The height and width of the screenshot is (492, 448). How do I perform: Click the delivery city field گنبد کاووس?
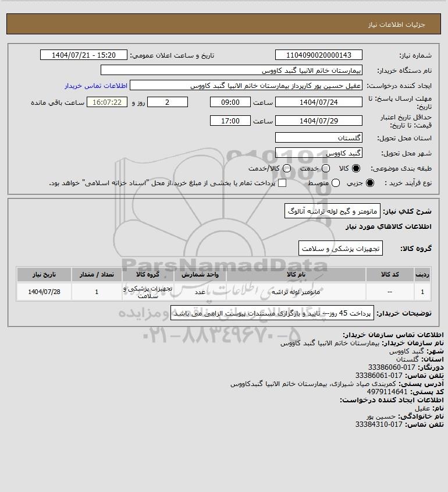tap(318, 153)
